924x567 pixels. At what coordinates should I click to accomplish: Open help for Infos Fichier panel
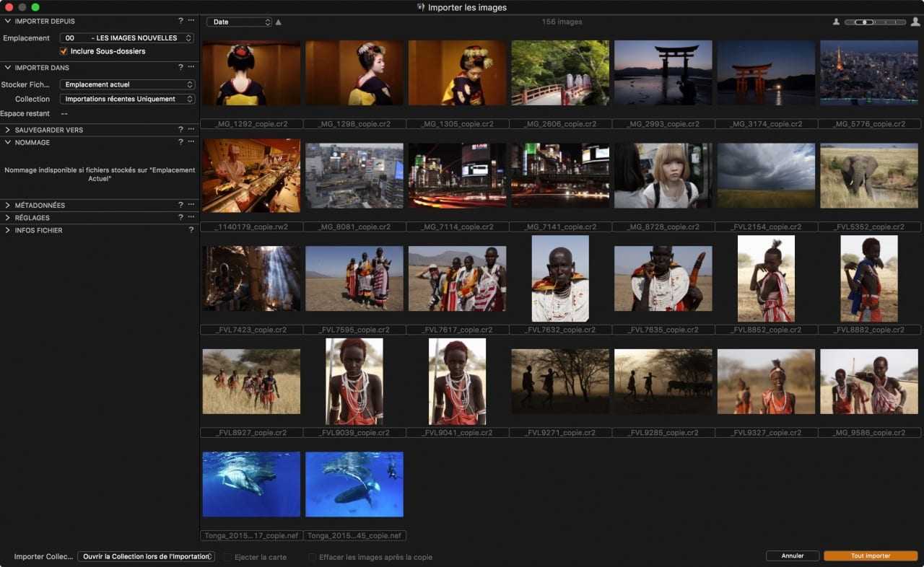point(191,230)
